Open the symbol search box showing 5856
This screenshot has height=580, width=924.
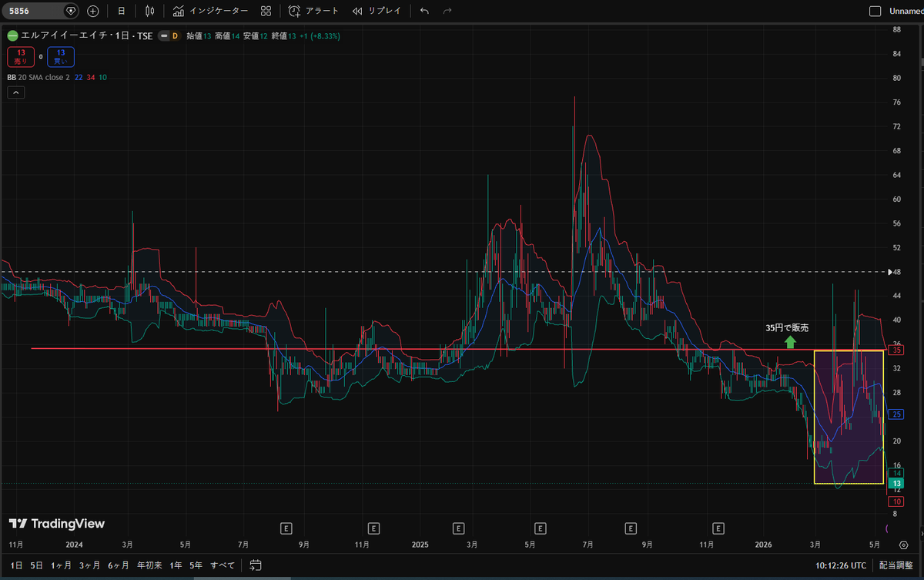41,11
